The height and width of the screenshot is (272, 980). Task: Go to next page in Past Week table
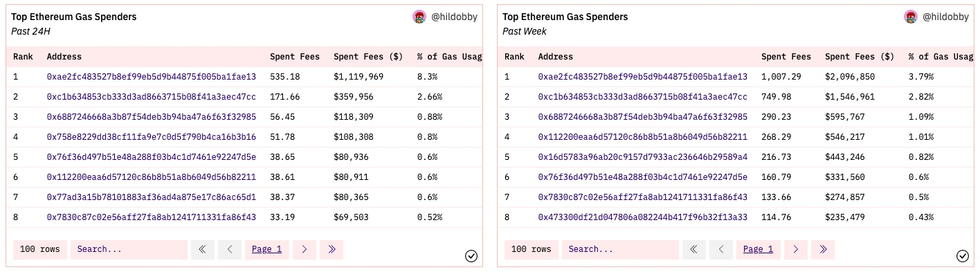795,249
